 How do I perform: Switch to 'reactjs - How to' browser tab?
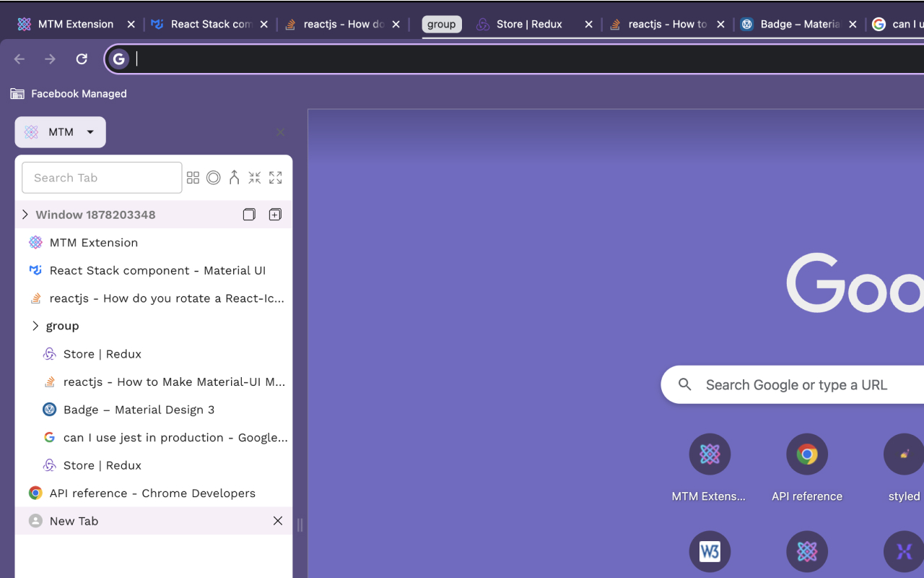(667, 25)
